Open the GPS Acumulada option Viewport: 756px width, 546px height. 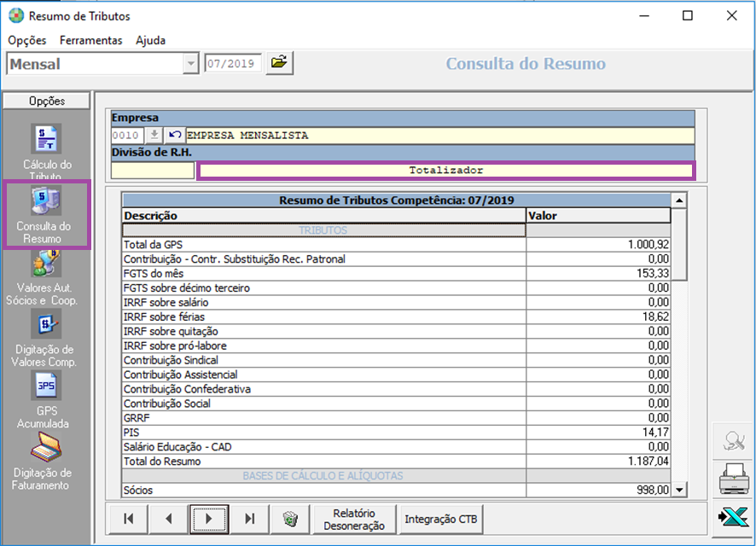pos(46,400)
